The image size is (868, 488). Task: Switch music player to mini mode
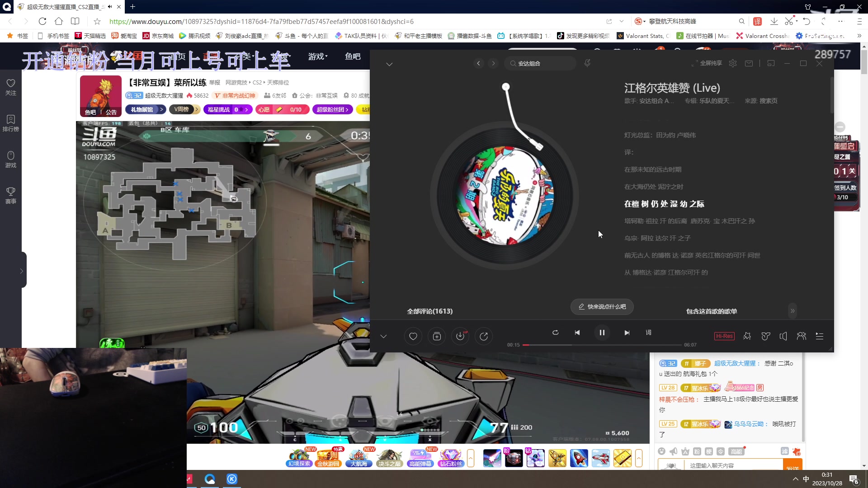click(x=771, y=63)
